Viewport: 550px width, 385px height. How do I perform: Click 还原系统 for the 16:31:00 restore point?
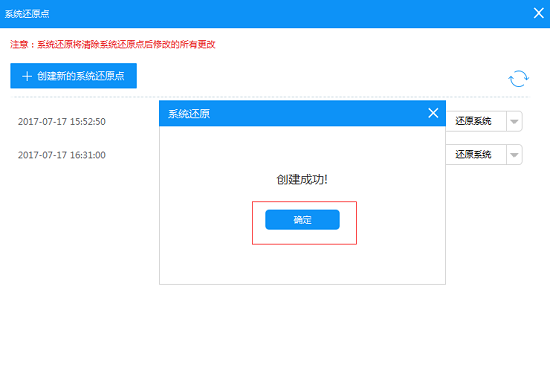476,154
